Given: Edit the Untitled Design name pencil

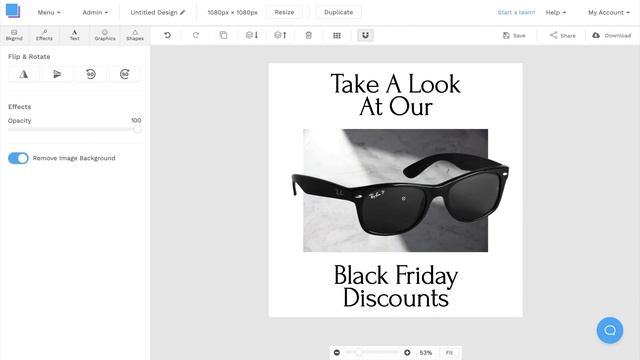Looking at the screenshot, I should coord(182,12).
